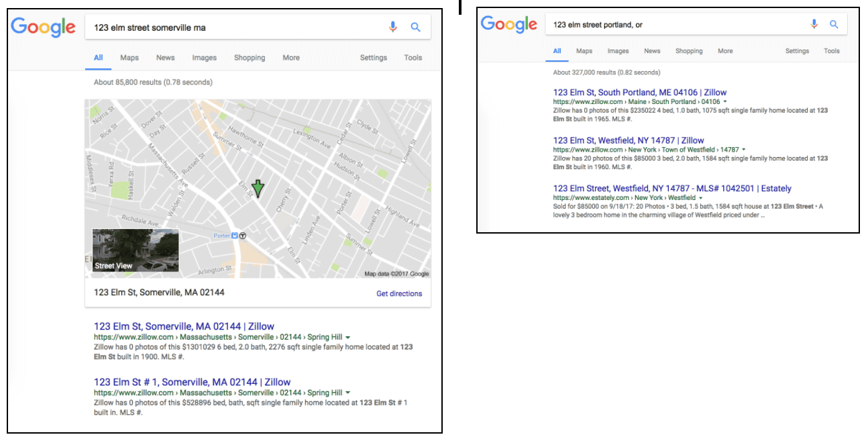The image size is (868, 443).
Task: Click the Somerville search input field
Action: pyautogui.click(x=235, y=28)
